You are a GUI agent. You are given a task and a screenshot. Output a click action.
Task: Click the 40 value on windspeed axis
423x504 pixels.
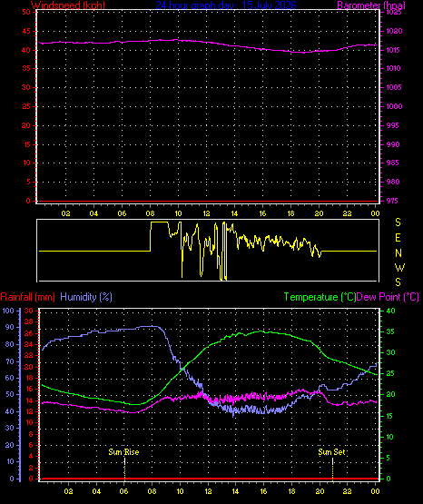click(x=26, y=50)
